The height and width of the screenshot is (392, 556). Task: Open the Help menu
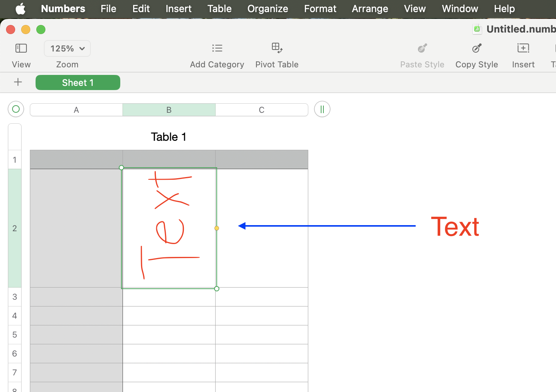505,9
